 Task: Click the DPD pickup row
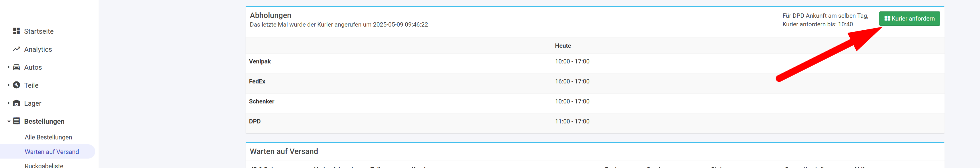595,122
